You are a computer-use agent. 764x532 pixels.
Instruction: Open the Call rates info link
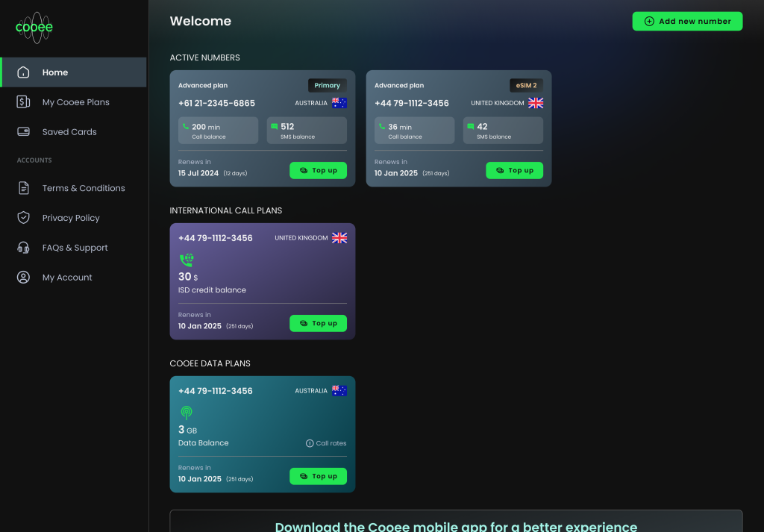coord(326,443)
